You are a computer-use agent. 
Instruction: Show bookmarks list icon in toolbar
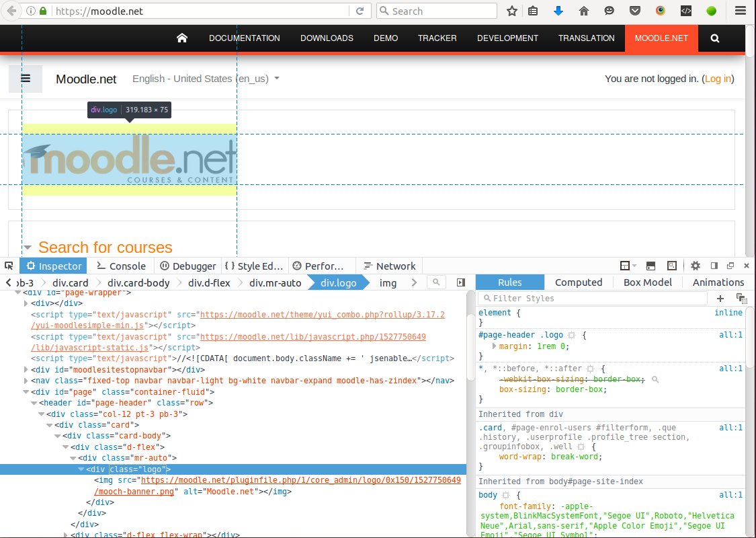point(534,11)
